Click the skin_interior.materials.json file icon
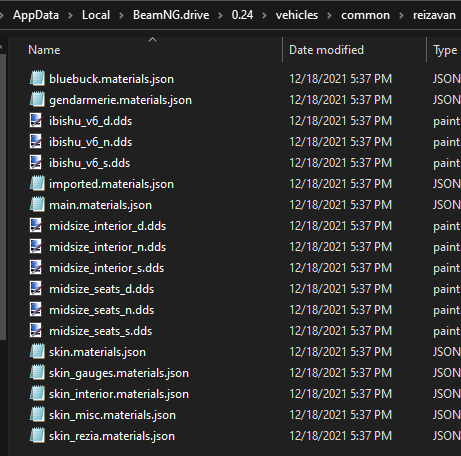Viewport: 461px width, 456px height. pyautogui.click(x=37, y=393)
